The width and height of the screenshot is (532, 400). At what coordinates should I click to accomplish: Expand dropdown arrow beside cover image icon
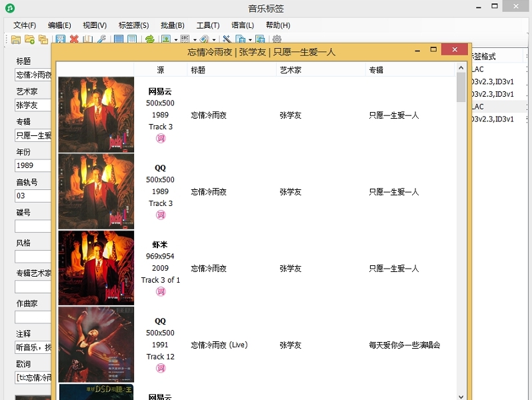pyautogui.click(x=176, y=40)
